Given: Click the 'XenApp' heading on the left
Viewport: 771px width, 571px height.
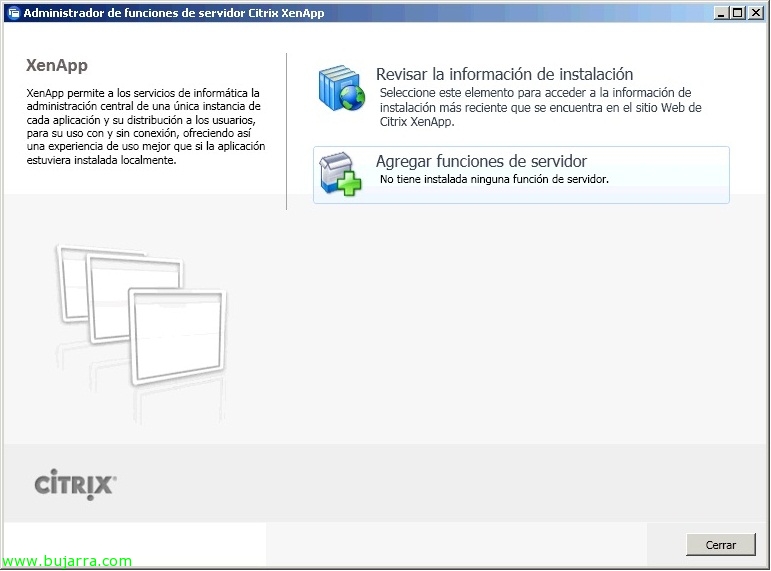Looking at the screenshot, I should coord(57,65).
